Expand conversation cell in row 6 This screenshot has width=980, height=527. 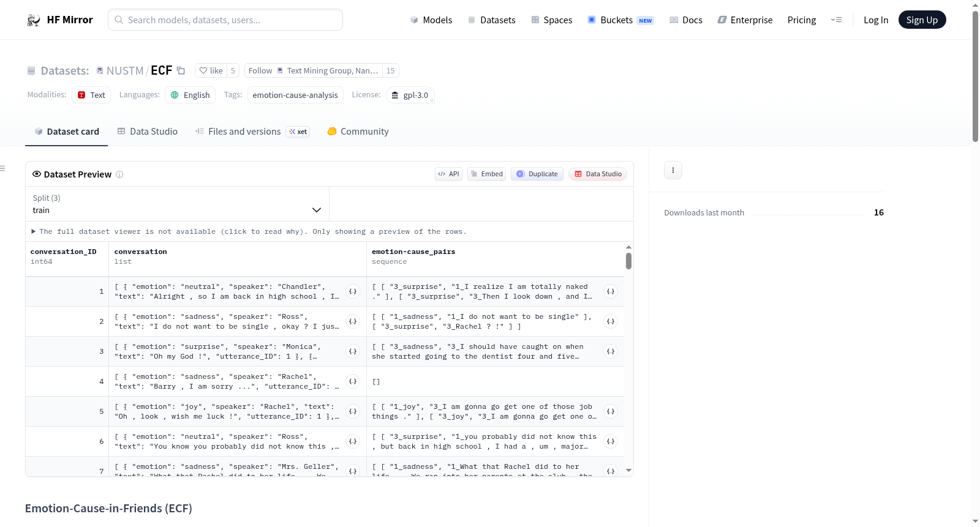(x=353, y=441)
